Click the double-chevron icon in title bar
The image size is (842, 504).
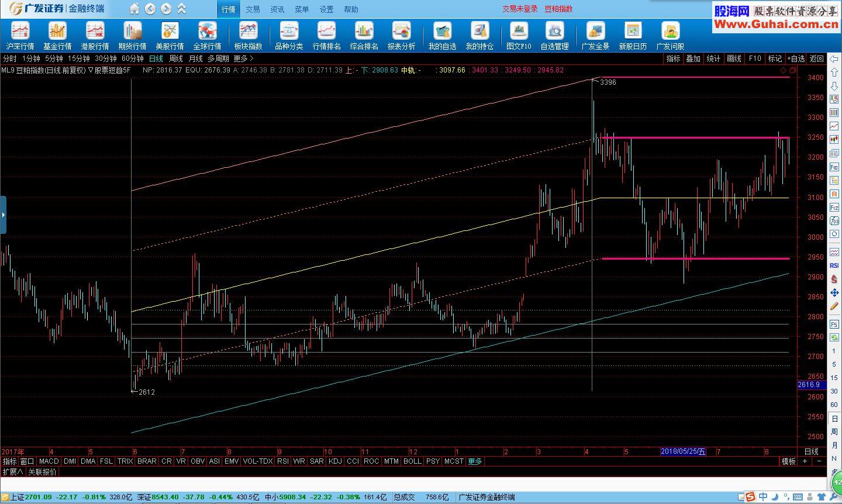(x=182, y=9)
